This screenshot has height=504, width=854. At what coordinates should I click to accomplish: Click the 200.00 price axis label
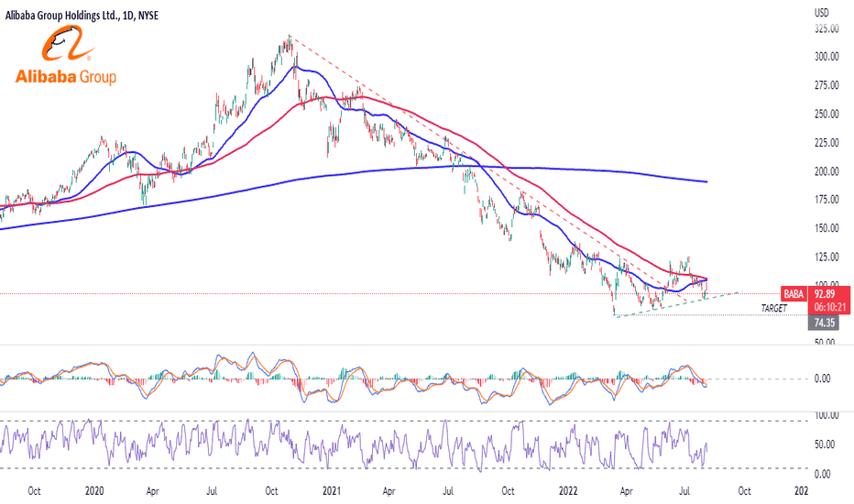[827, 171]
